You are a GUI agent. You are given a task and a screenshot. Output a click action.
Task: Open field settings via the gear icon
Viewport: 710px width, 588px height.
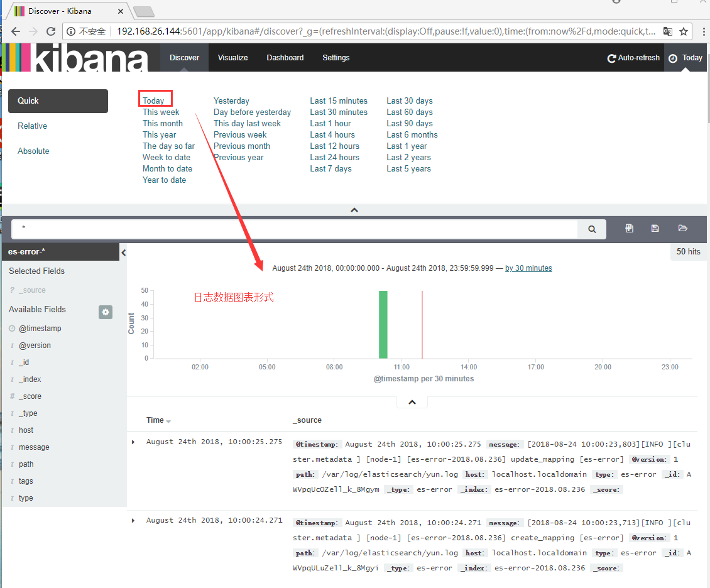pos(105,312)
